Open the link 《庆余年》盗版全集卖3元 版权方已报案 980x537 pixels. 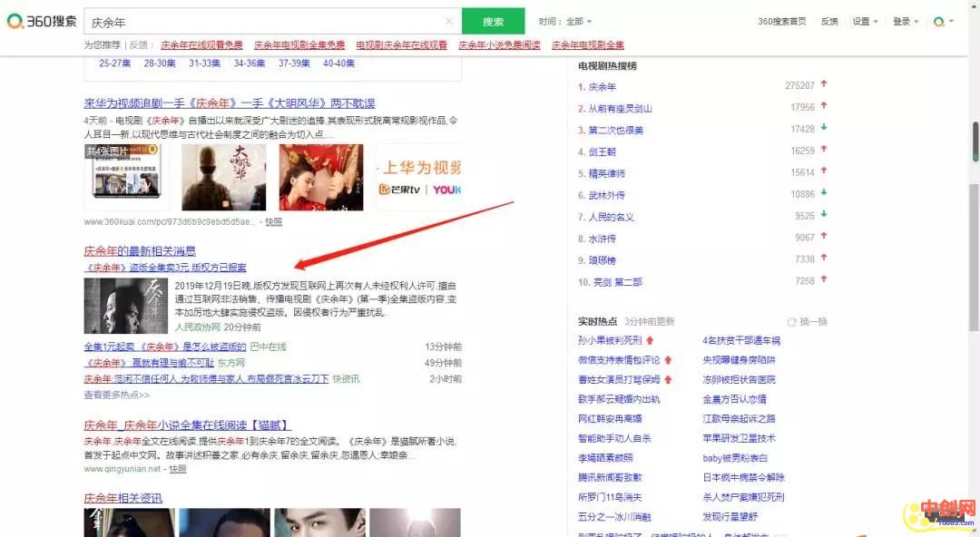(165, 268)
